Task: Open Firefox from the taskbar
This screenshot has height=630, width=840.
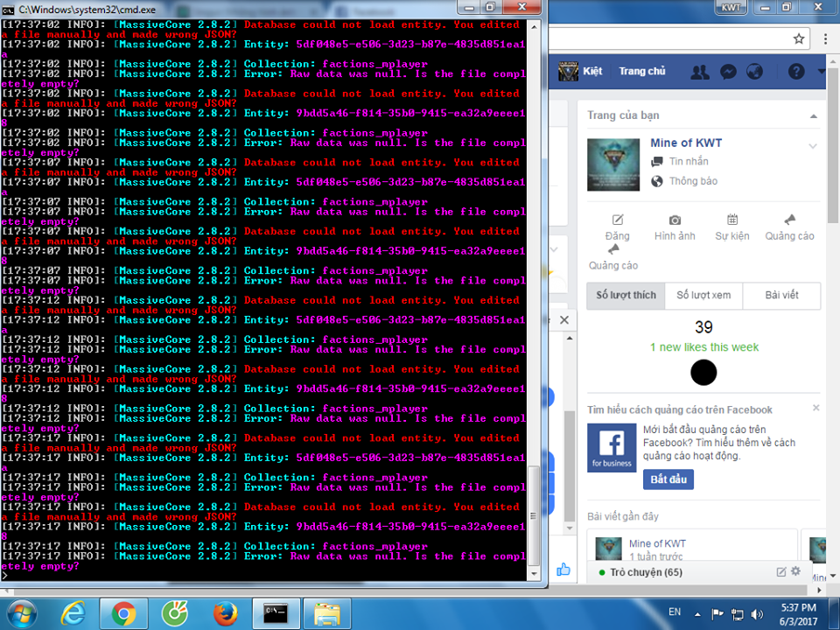Action: click(x=226, y=614)
